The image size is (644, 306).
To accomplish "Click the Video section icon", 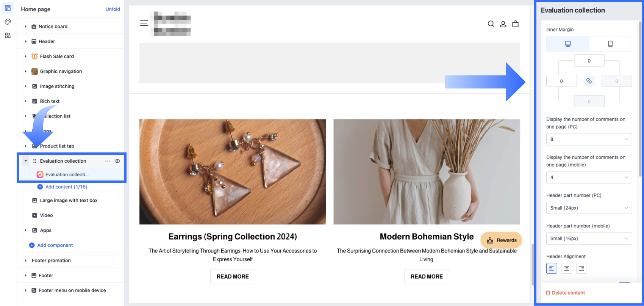I will (34, 215).
